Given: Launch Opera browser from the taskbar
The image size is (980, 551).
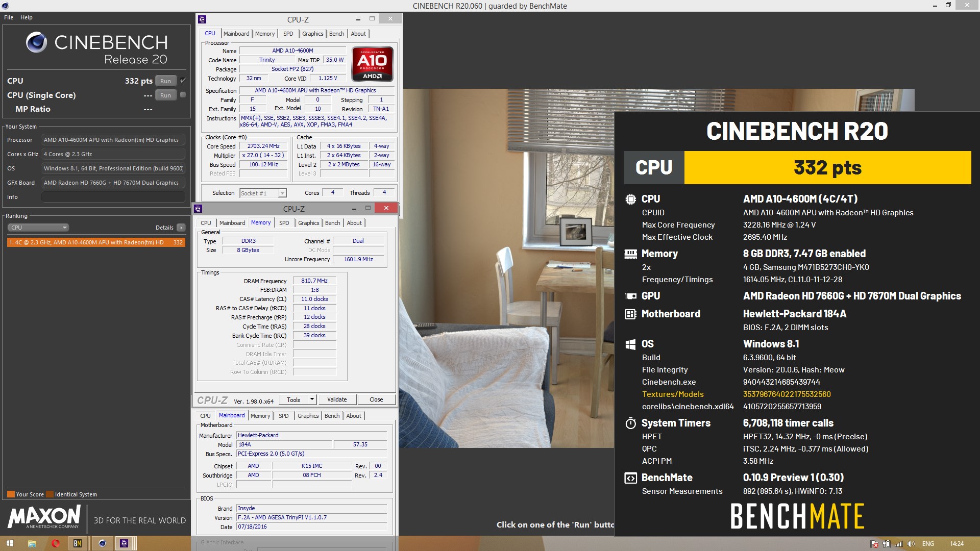Looking at the screenshot, I should (56, 543).
